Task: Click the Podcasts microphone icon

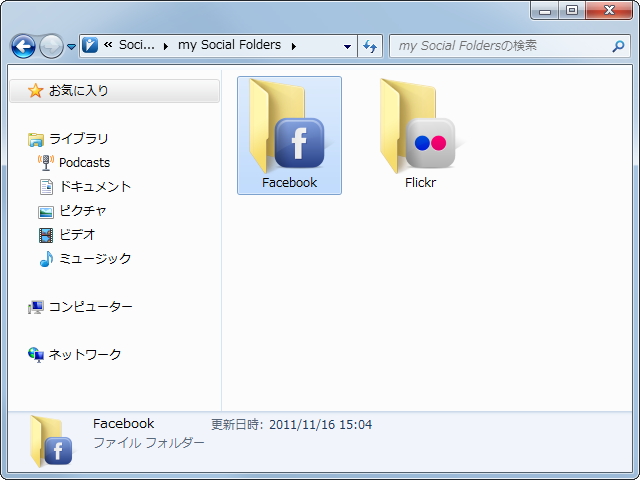Action: [x=46, y=162]
